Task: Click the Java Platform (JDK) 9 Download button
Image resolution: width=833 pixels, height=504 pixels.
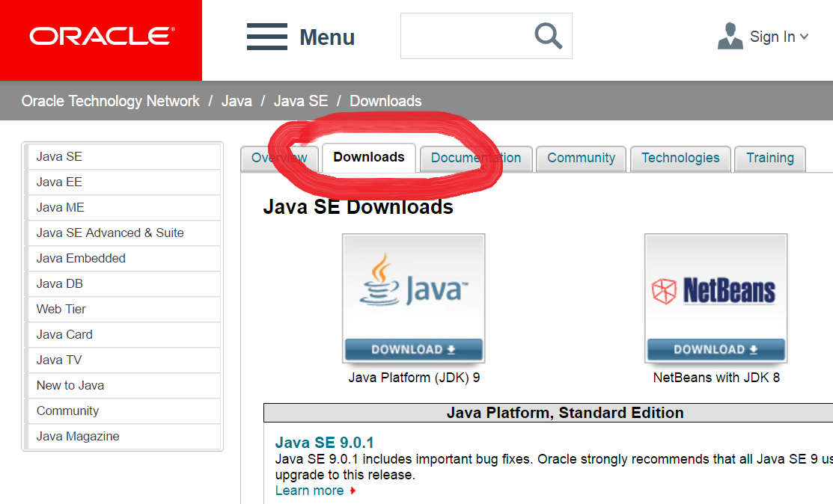Action: tap(413, 350)
